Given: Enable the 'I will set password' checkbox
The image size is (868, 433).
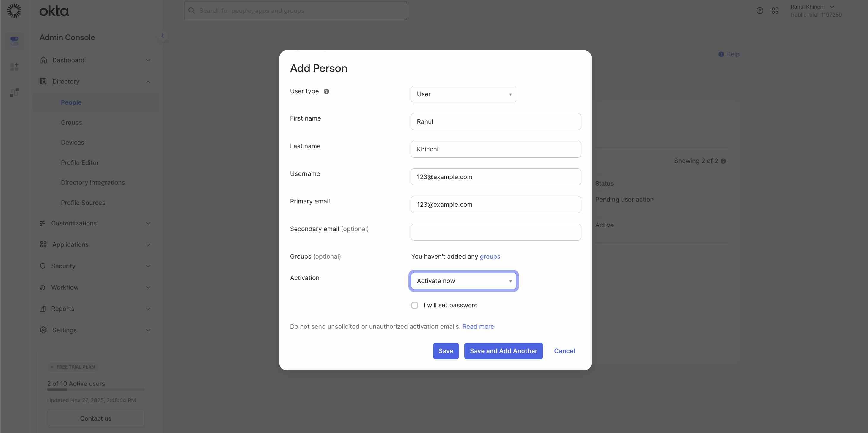Looking at the screenshot, I should click(x=414, y=305).
